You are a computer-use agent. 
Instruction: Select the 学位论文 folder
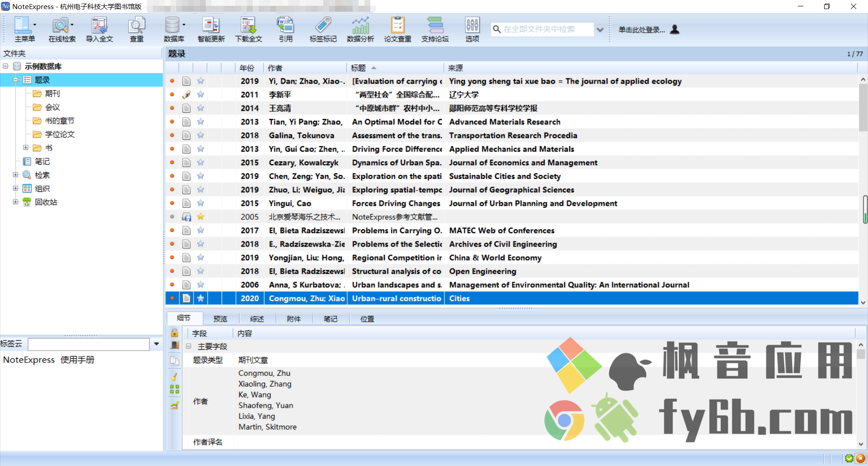tap(60, 134)
